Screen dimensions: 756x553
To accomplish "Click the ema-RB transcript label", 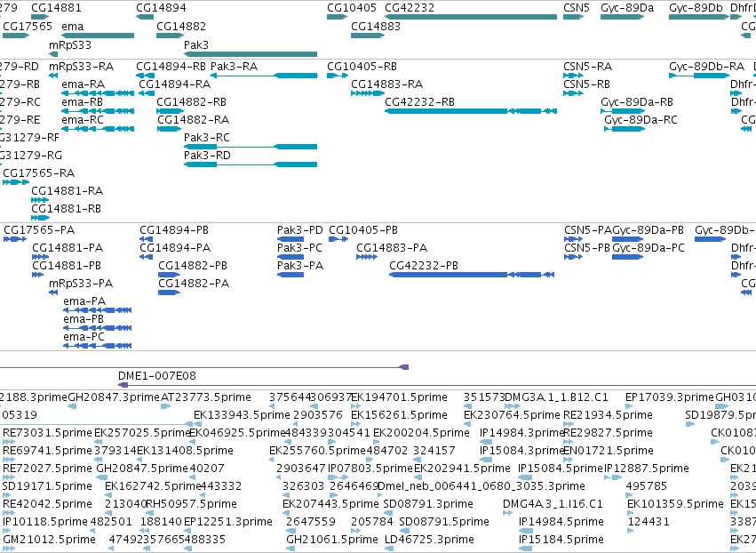I will tap(82, 102).
